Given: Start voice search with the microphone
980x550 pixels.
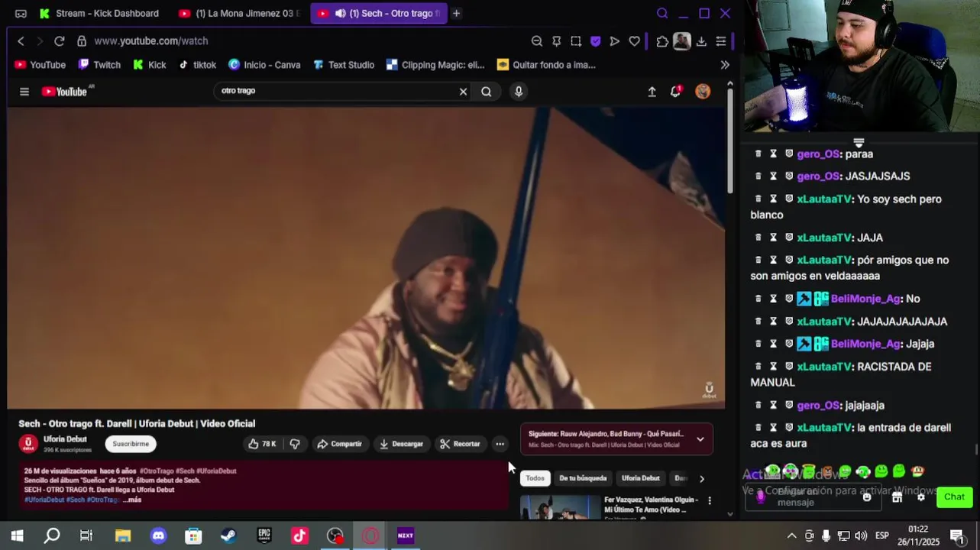Looking at the screenshot, I should click(x=519, y=92).
